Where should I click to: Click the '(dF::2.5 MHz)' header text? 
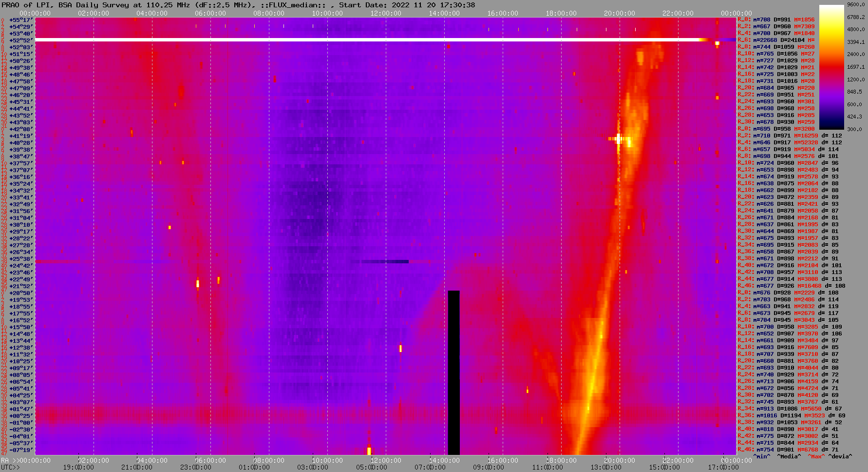(x=224, y=5)
